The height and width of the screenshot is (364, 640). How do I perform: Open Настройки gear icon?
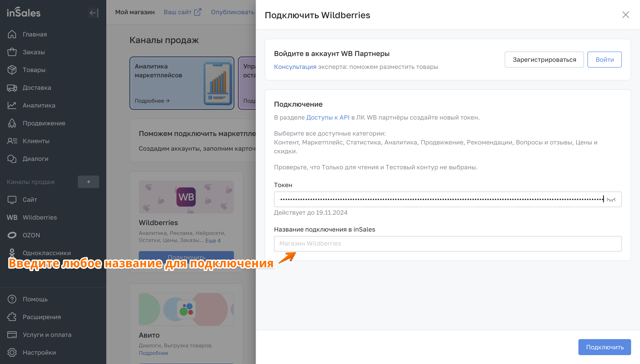(x=12, y=352)
